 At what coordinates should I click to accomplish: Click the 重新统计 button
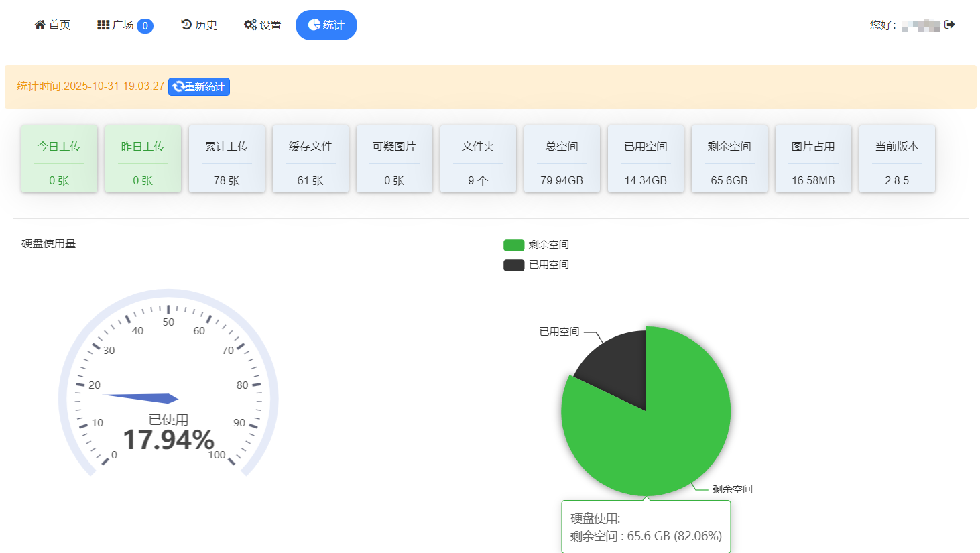[x=199, y=86]
